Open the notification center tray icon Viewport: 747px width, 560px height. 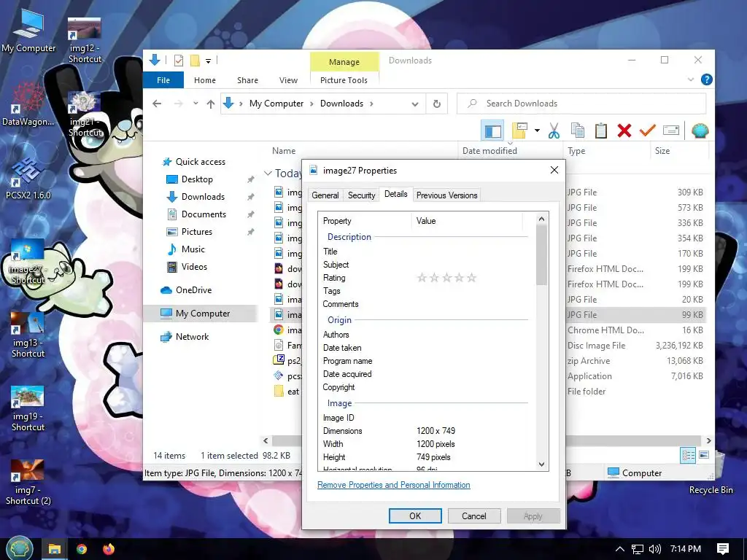723,549
